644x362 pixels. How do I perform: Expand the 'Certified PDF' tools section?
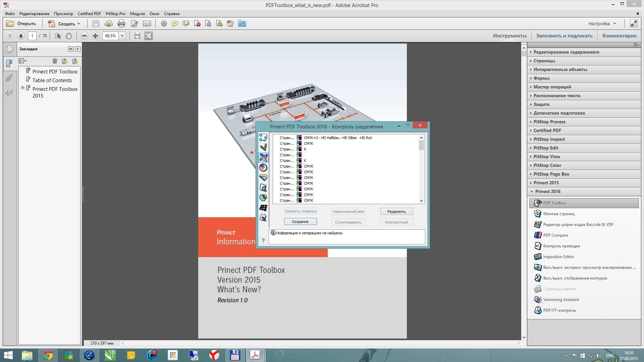coord(584,130)
